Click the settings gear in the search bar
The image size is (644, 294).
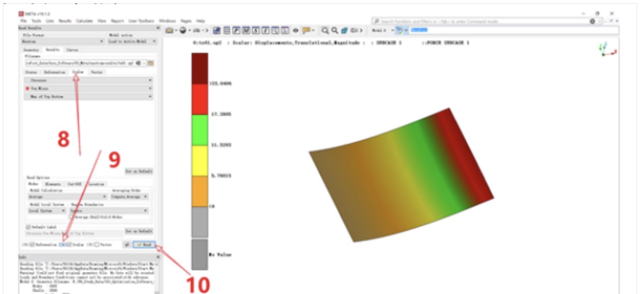click(592, 21)
